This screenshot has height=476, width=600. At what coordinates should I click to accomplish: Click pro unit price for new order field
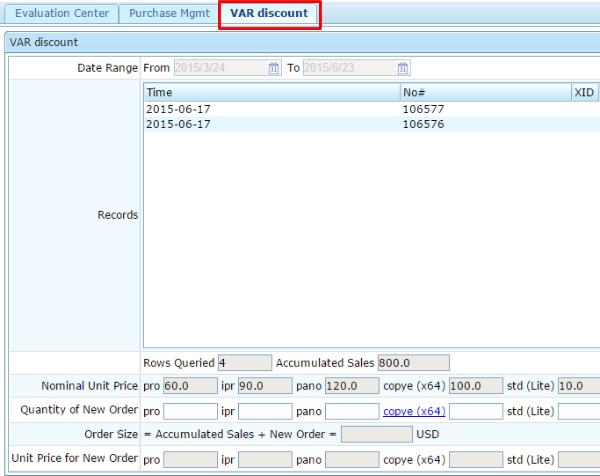190,460
